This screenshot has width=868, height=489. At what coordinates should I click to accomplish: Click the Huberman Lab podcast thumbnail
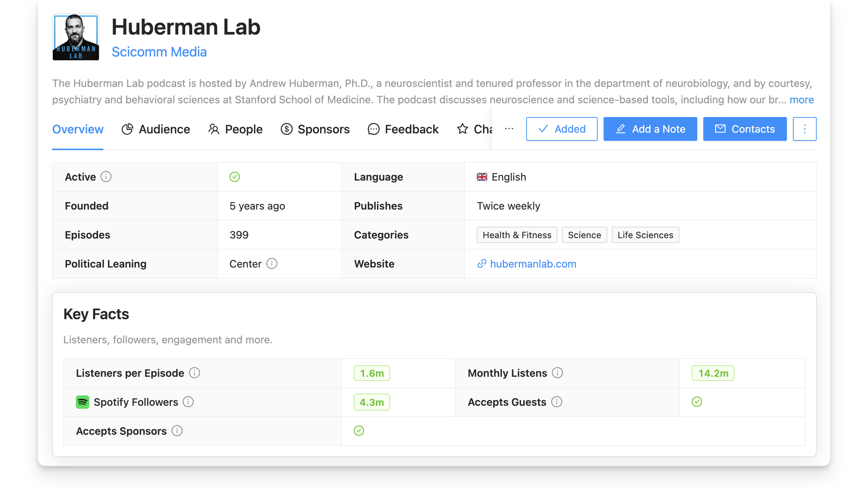tap(75, 37)
